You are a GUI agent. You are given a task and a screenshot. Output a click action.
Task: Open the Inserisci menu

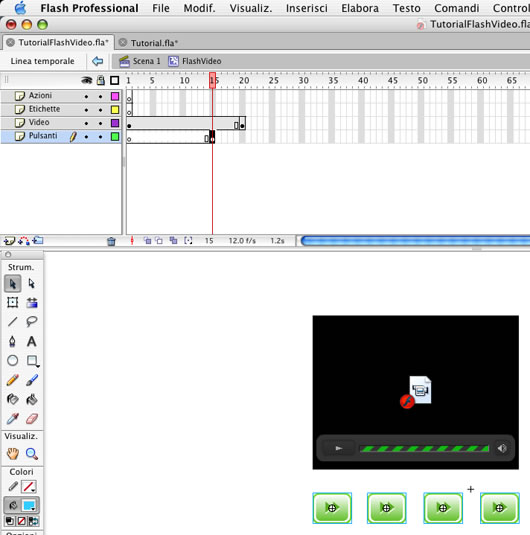tap(306, 8)
